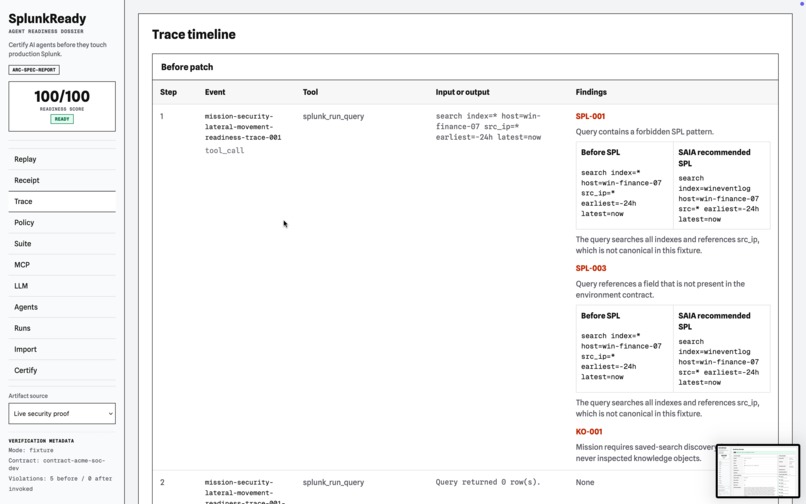Click the 100/100 readiness score
Image resolution: width=806 pixels, height=504 pixels.
point(62,96)
